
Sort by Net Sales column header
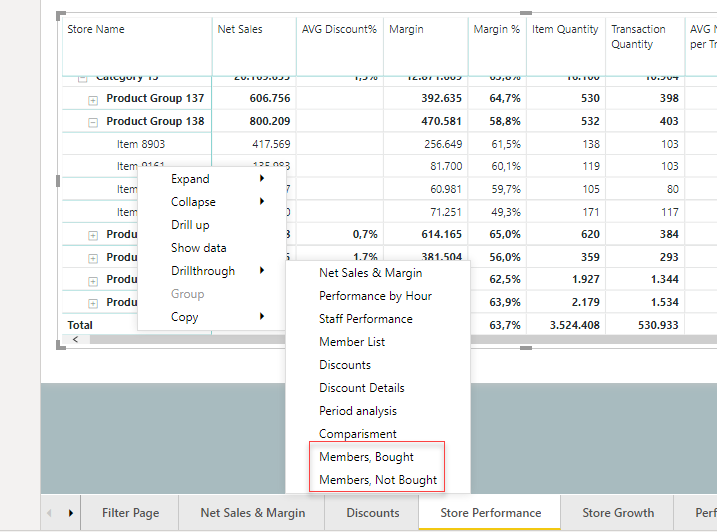(x=240, y=30)
